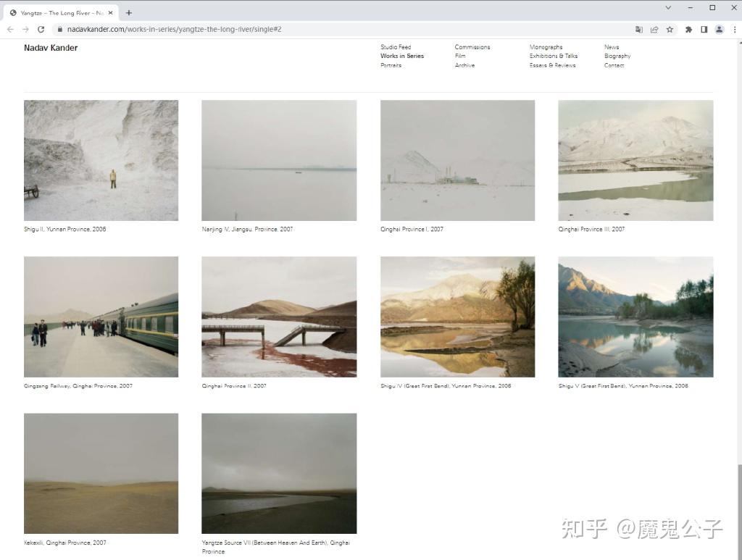
Task: Click the address bar URL
Action: pos(174,29)
